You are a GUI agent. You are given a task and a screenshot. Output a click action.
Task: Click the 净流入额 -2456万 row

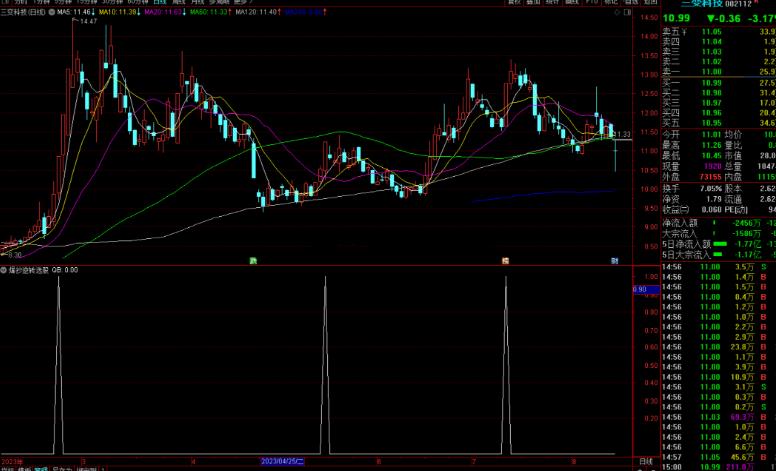pos(719,223)
